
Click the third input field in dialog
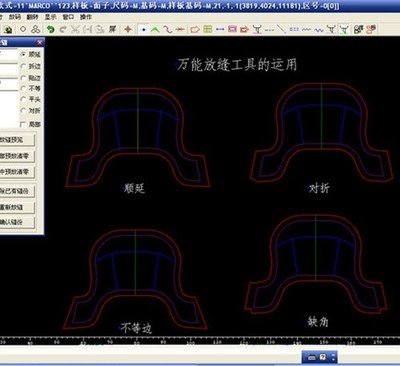9,84
